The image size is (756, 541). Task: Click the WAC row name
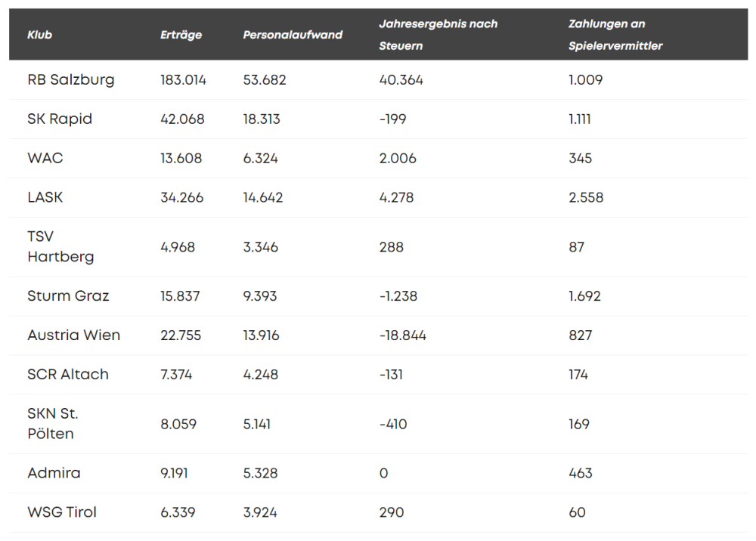[45, 159]
